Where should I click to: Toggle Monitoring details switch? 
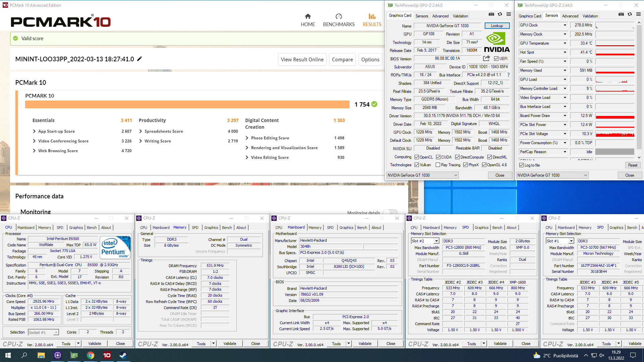click(x=390, y=212)
